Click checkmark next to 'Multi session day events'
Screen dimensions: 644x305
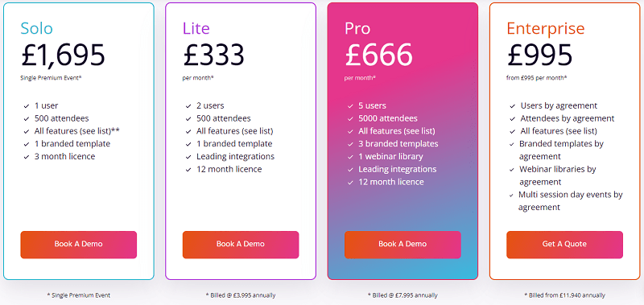coord(512,196)
